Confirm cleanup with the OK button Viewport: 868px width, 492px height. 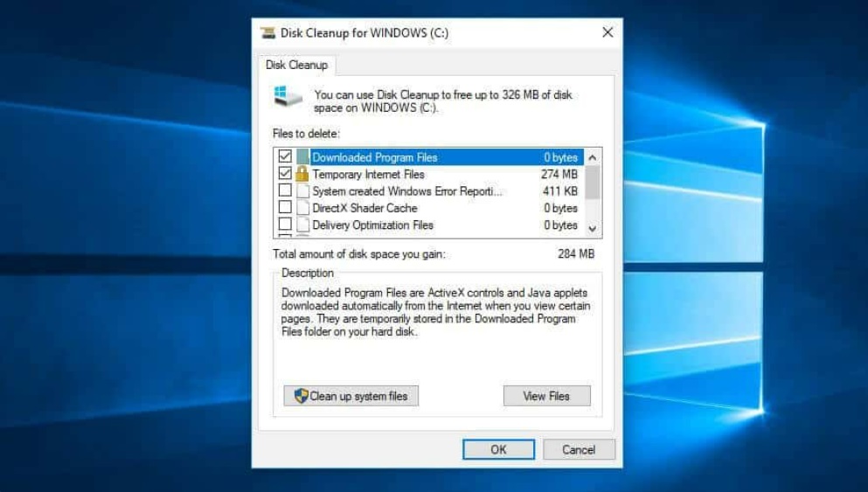[x=499, y=449]
